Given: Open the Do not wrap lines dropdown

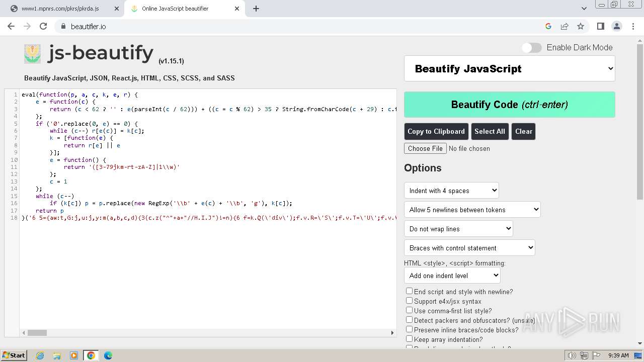Looking at the screenshot, I should (x=458, y=229).
